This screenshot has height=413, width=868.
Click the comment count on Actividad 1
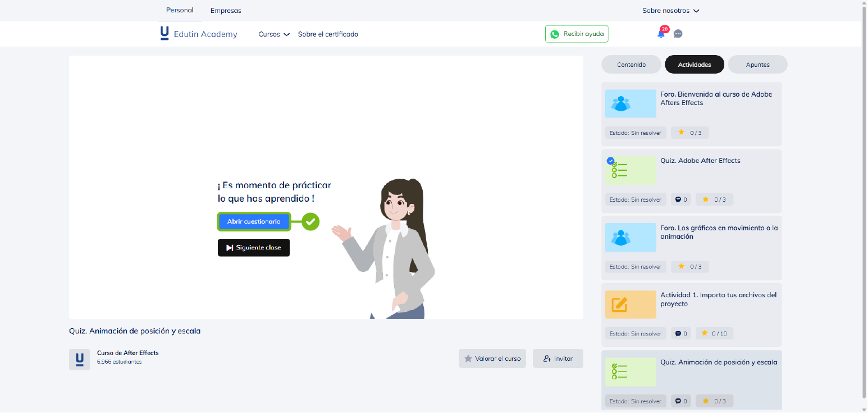[x=681, y=334]
